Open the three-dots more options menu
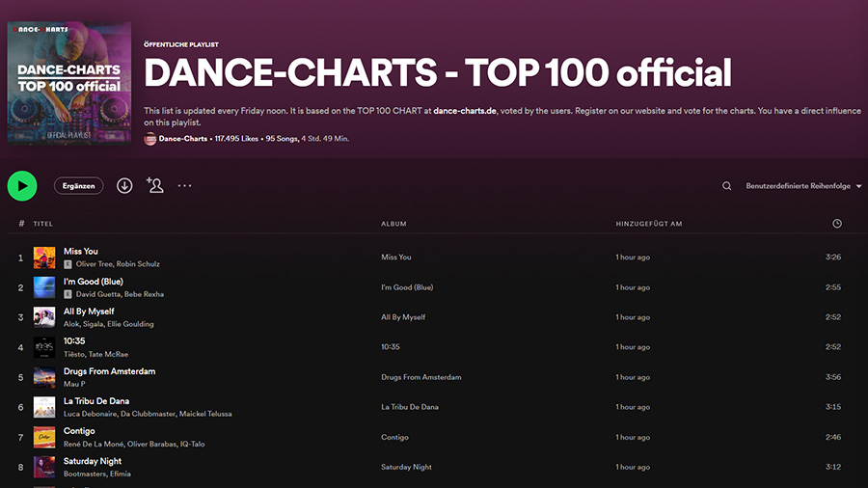The image size is (868, 488). [x=184, y=186]
